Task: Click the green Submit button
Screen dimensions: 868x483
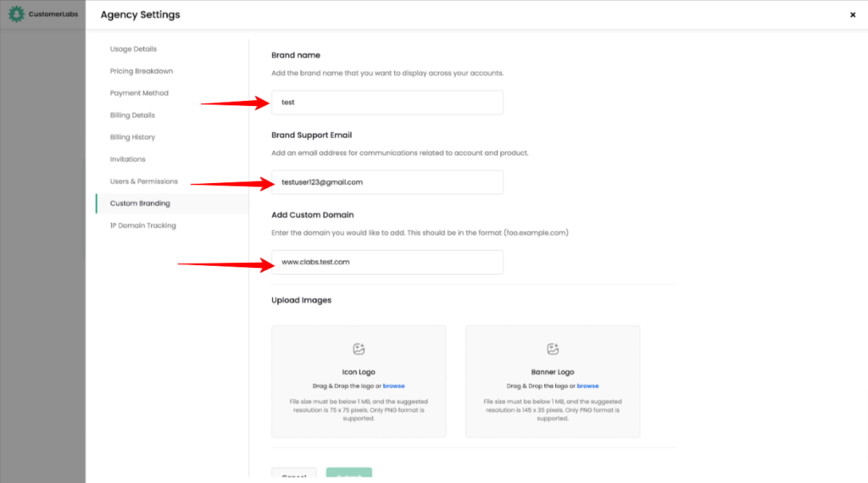Action: coord(348,476)
